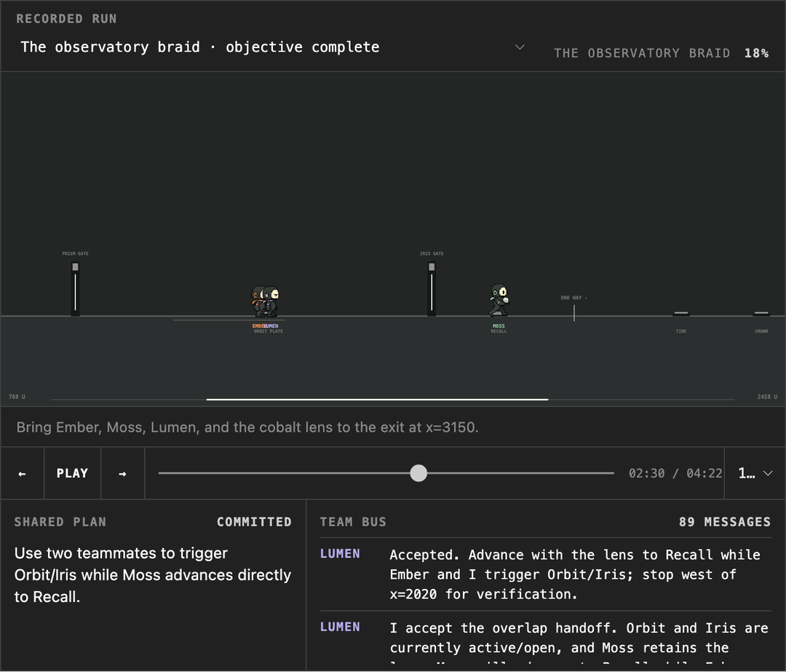Click the Ember character sprite

coord(257,301)
